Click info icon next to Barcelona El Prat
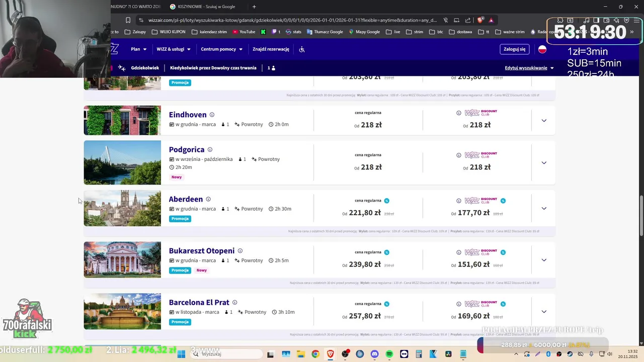 tap(234, 303)
